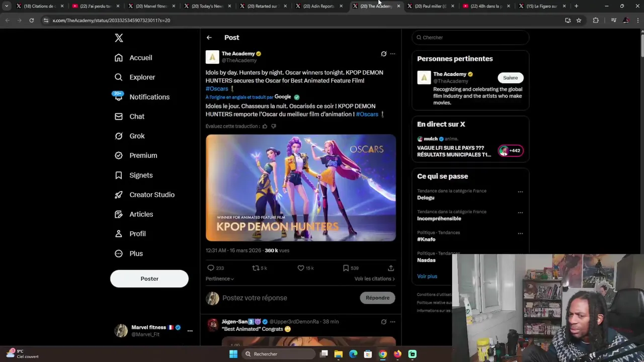The width and height of the screenshot is (644, 362).
Task: Open Creator Studio
Action: click(144, 195)
